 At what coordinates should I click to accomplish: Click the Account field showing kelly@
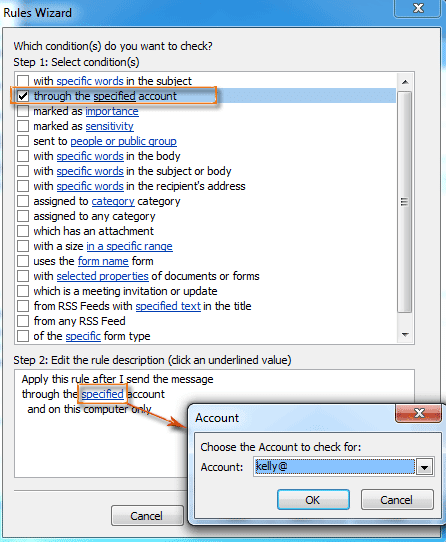334,467
